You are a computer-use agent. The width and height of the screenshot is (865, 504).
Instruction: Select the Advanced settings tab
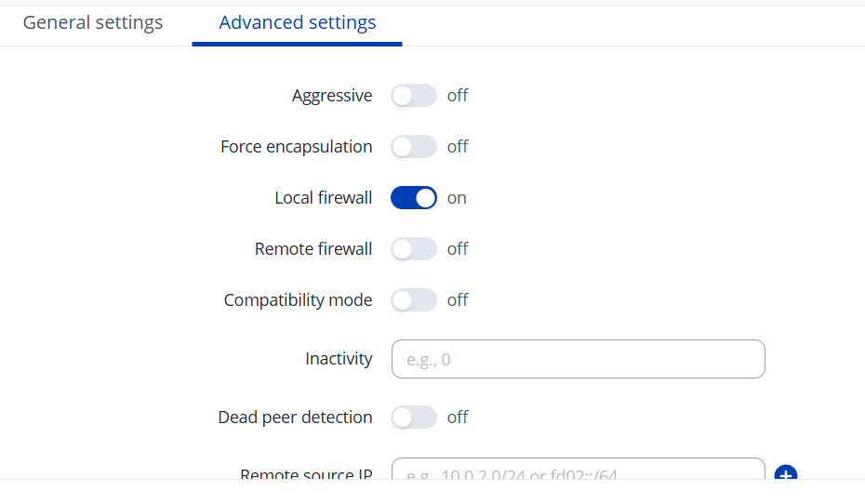tap(298, 22)
